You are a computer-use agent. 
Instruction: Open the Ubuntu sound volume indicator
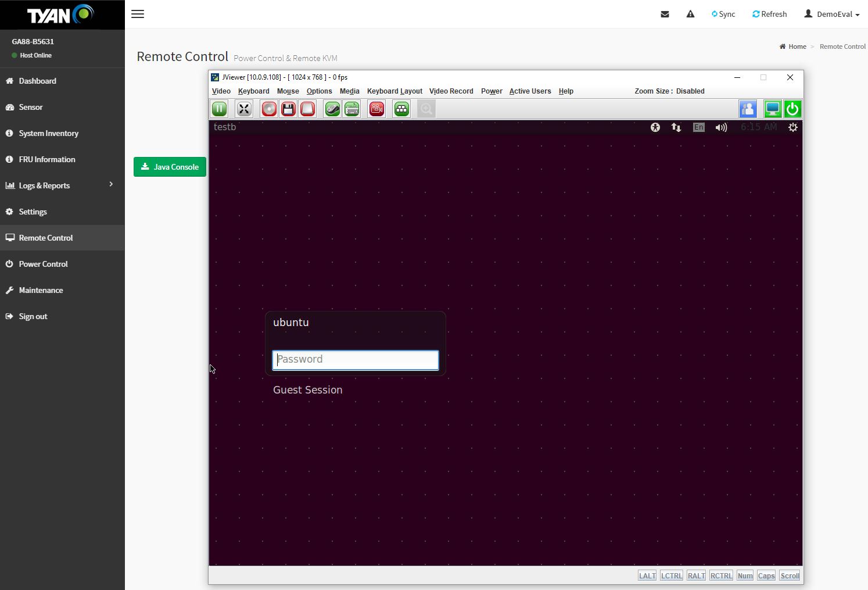[721, 127]
